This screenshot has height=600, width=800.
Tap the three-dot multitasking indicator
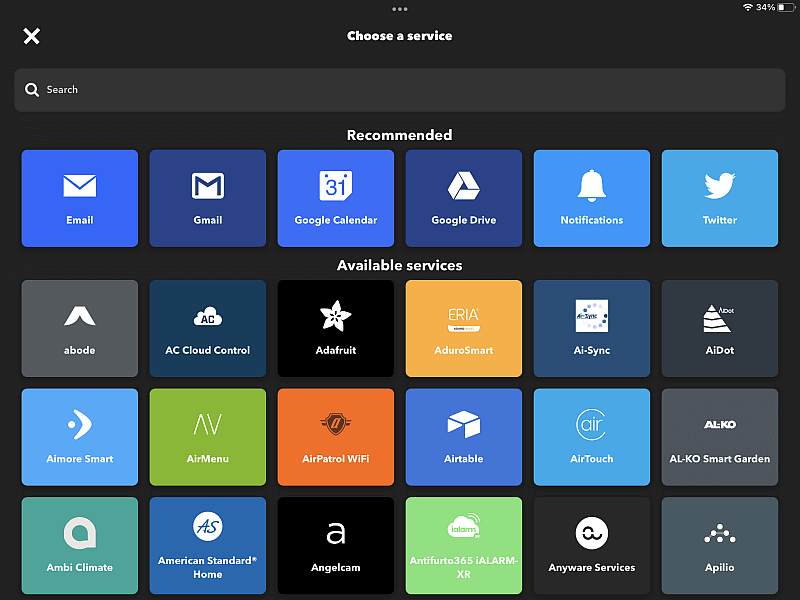[399, 9]
